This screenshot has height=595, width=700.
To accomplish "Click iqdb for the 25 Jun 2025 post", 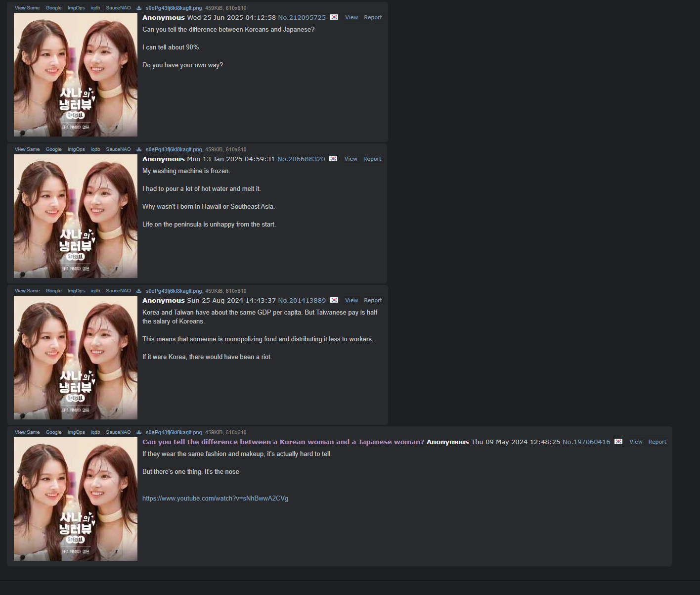I will click(x=95, y=8).
